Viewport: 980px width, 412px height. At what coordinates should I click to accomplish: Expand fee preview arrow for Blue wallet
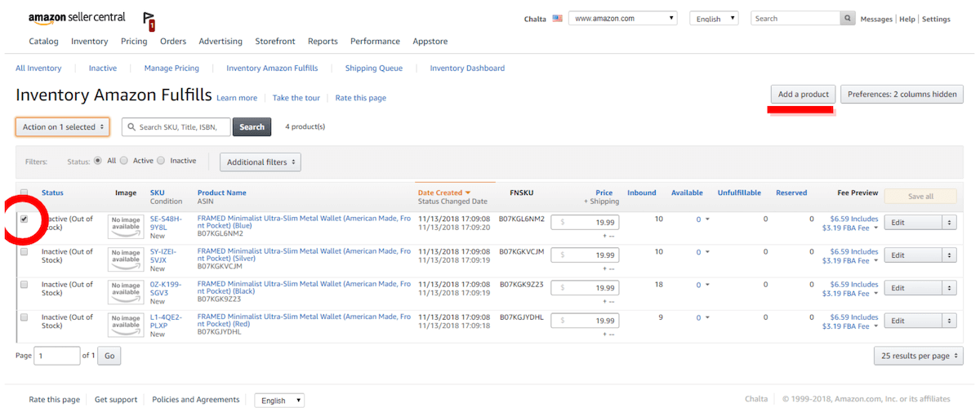(876, 228)
